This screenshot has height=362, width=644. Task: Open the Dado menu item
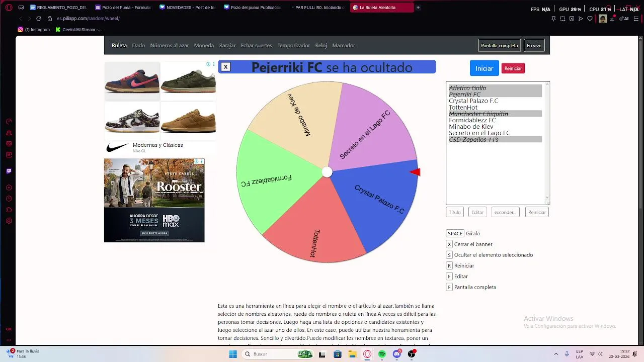[138, 45]
